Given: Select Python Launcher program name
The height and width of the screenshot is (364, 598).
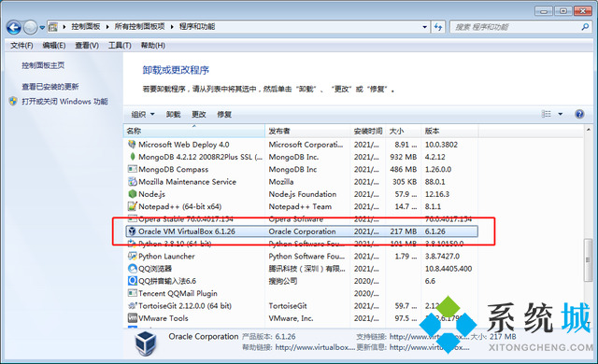Looking at the screenshot, I should point(166,256).
